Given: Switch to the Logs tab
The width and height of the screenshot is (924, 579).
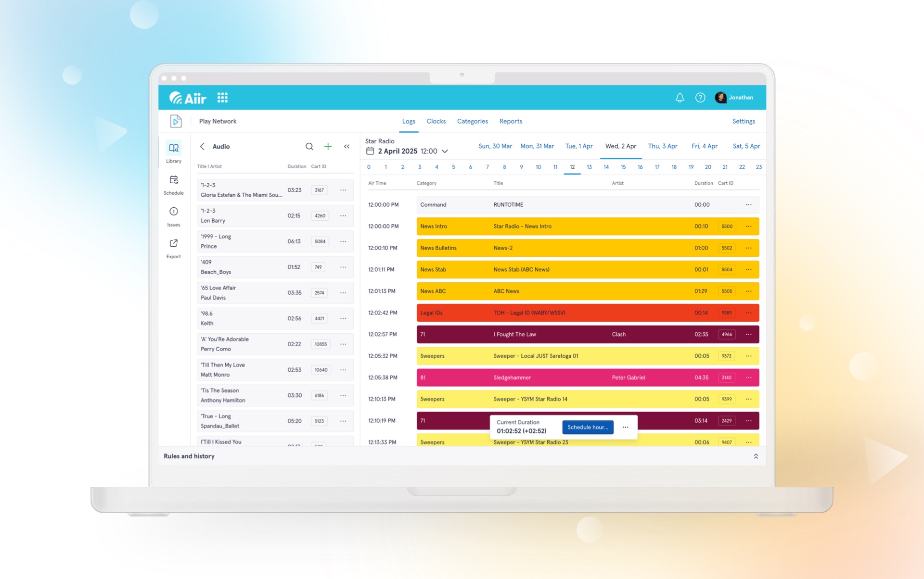Looking at the screenshot, I should point(409,121).
